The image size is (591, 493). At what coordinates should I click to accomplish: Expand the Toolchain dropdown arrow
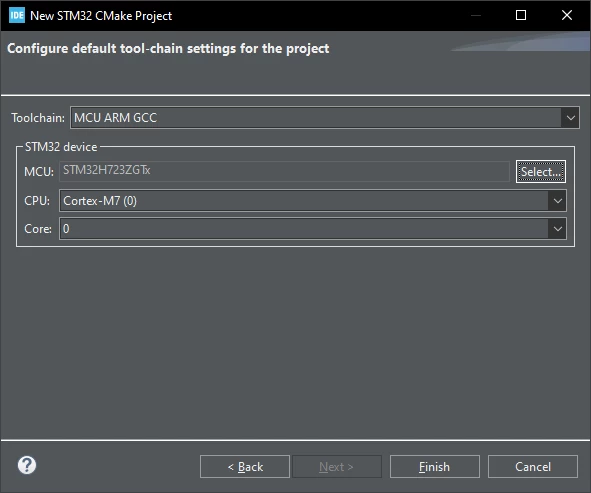pyautogui.click(x=570, y=118)
